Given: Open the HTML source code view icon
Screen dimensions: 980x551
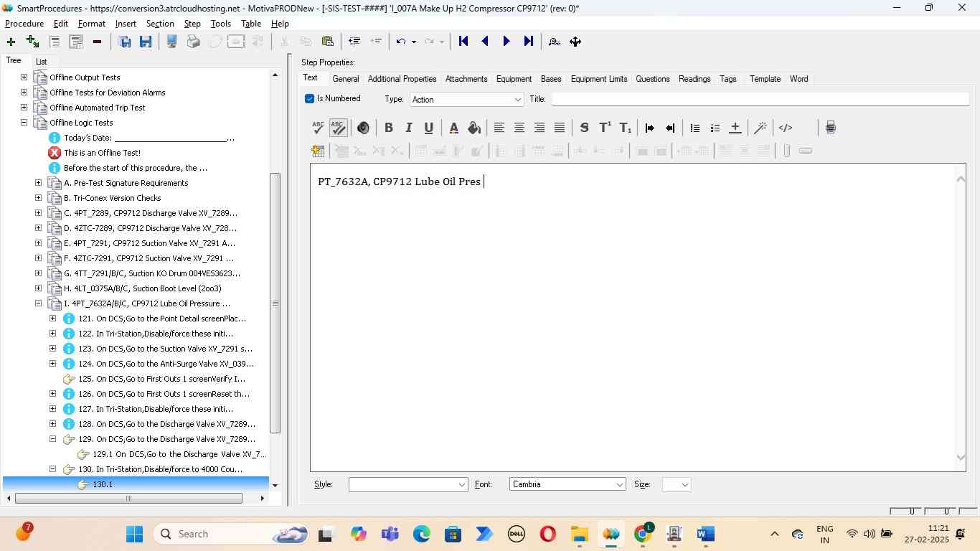Looking at the screenshot, I should (786, 128).
